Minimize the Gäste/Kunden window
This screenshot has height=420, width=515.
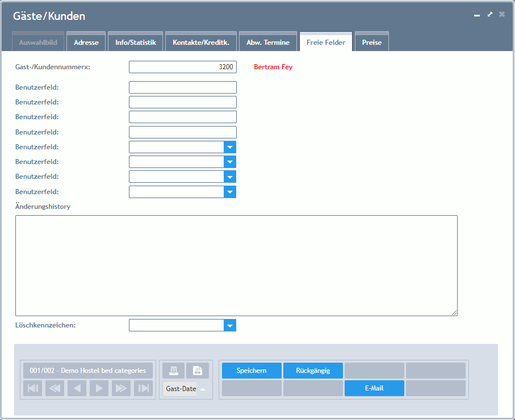(476, 15)
